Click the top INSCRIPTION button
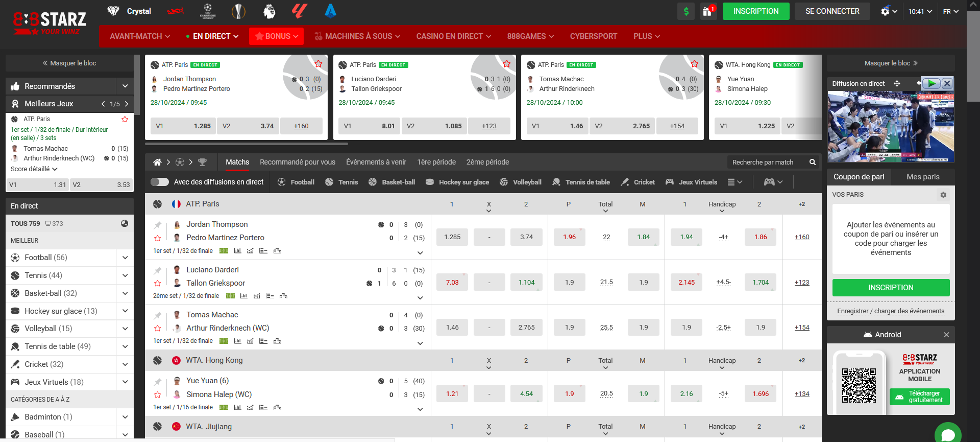The width and height of the screenshot is (980, 442). pos(756,11)
